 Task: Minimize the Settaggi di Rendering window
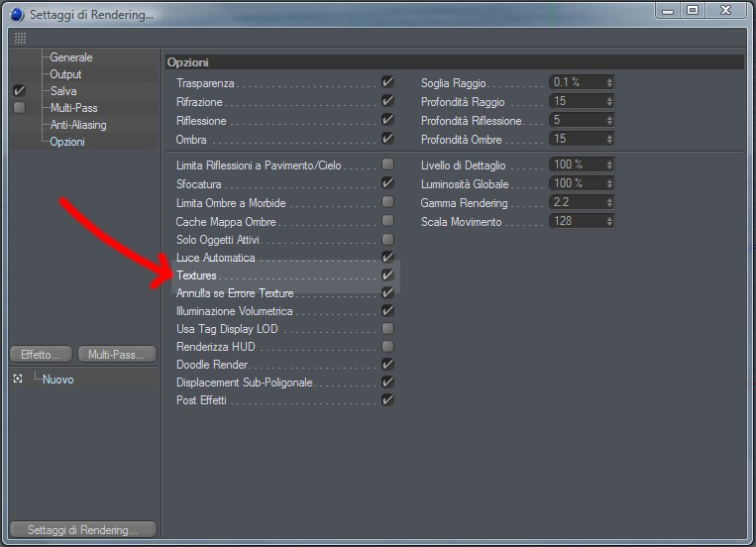pyautogui.click(x=668, y=11)
